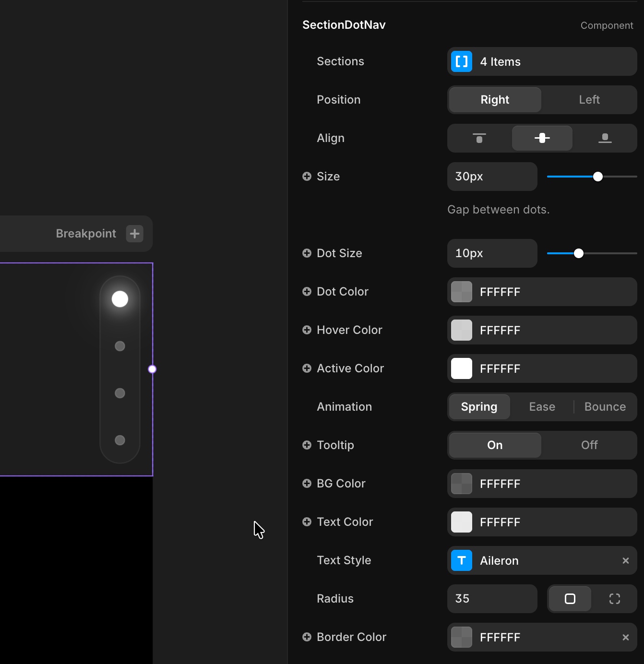
Task: Select the Ease animation option
Action: 542,406
